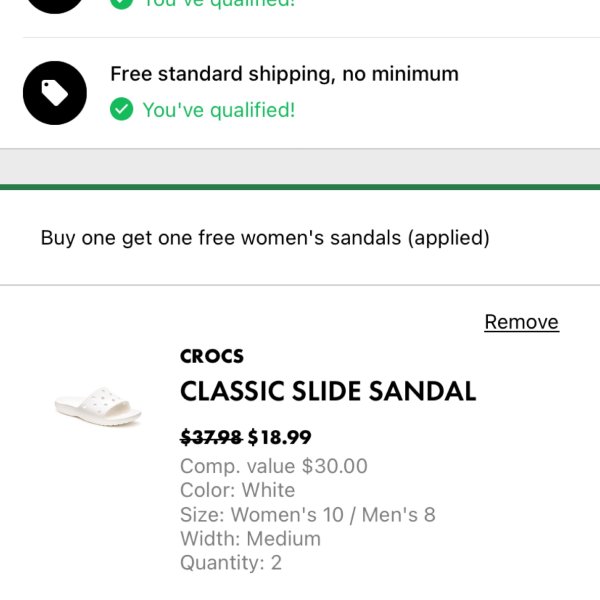Tap the Quantity: 2 line
600x600 pixels.
231,562
